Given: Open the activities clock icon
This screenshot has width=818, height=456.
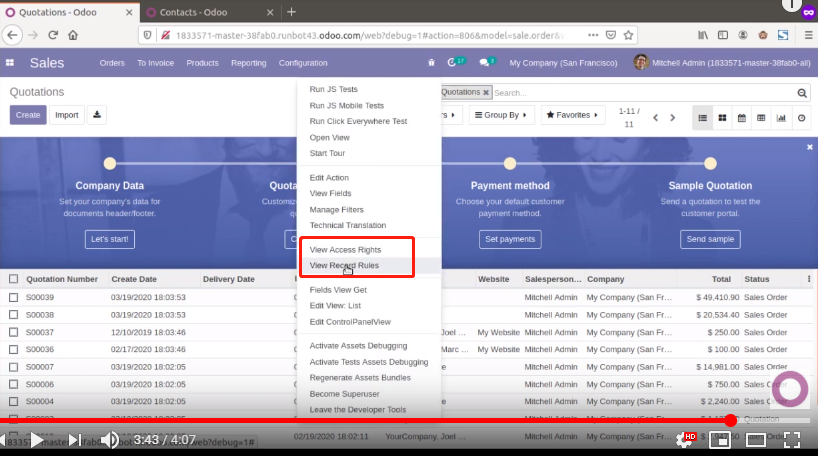Looking at the screenshot, I should 455,63.
